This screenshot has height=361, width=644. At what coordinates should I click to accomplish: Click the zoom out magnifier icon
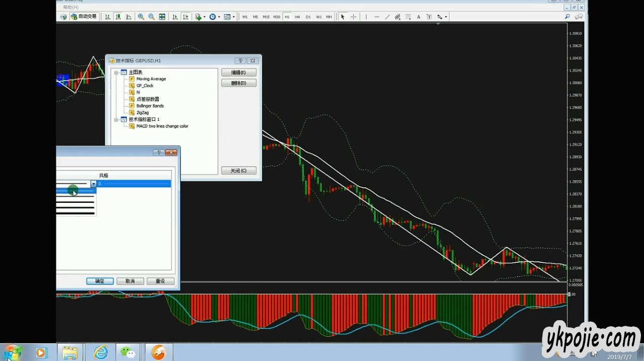tap(152, 17)
